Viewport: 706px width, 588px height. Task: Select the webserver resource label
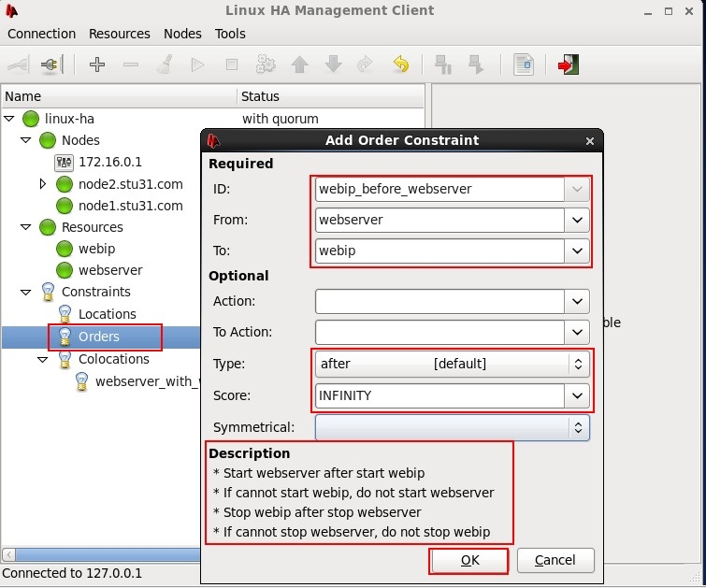110,270
